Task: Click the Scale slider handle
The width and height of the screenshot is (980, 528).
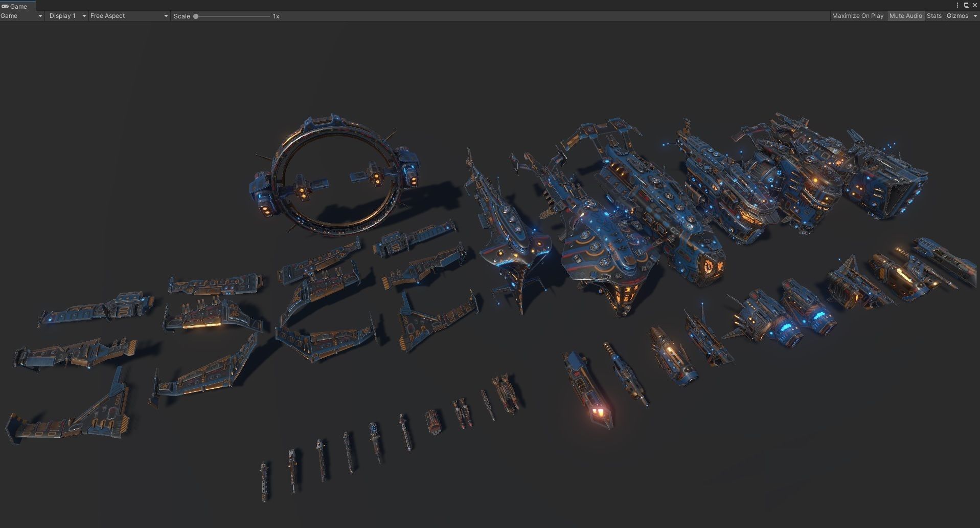Action: tap(196, 16)
